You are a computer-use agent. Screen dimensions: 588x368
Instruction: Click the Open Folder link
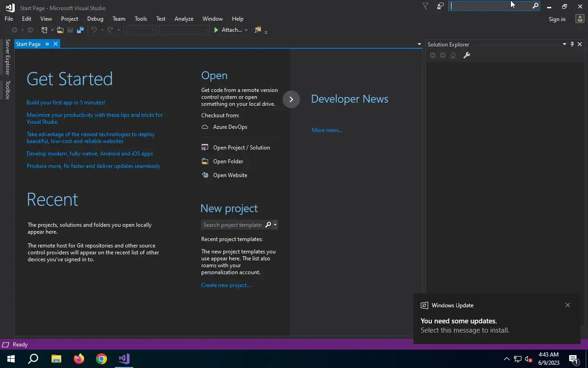(228, 161)
